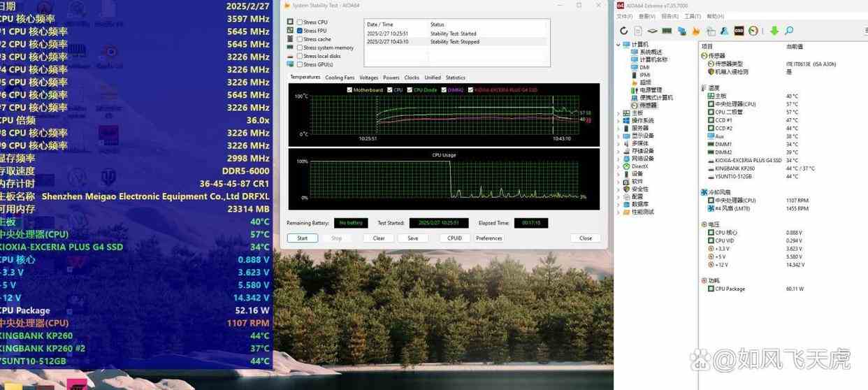Click the green memory module toolbar icon
The width and height of the screenshot is (868, 390).
(667, 31)
